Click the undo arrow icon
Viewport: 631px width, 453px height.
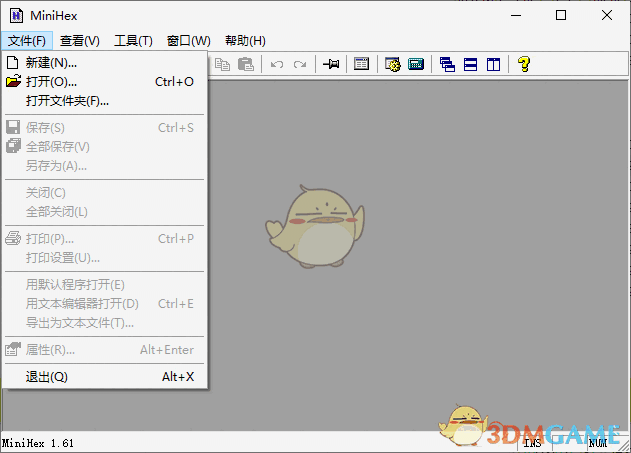276,64
